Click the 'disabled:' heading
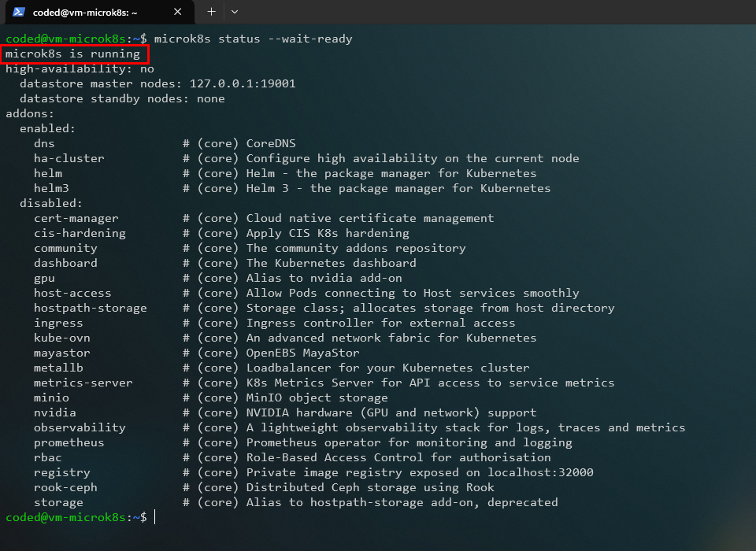This screenshot has height=551, width=756. pos(51,203)
